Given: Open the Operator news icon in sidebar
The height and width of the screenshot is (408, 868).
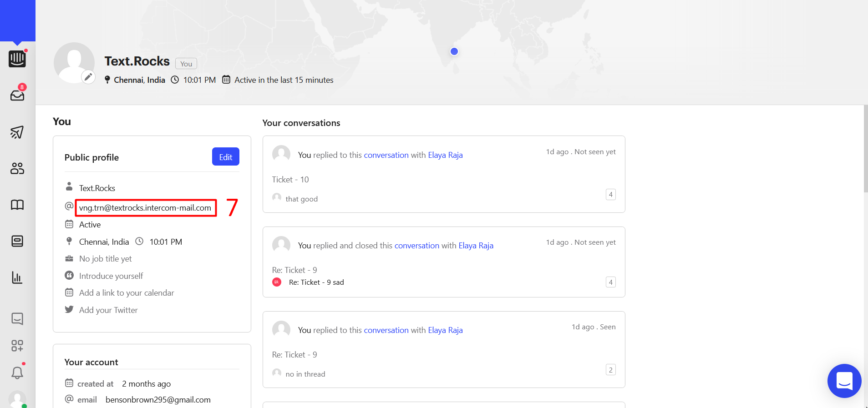Looking at the screenshot, I should click(x=17, y=241).
